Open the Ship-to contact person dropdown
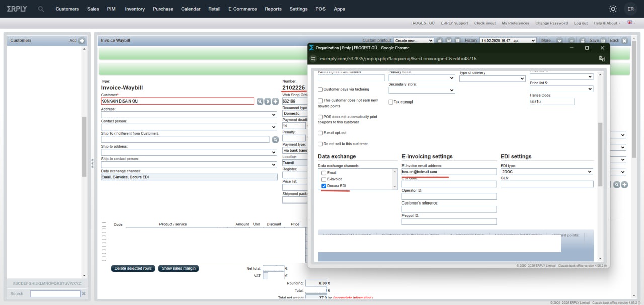 click(x=189, y=165)
